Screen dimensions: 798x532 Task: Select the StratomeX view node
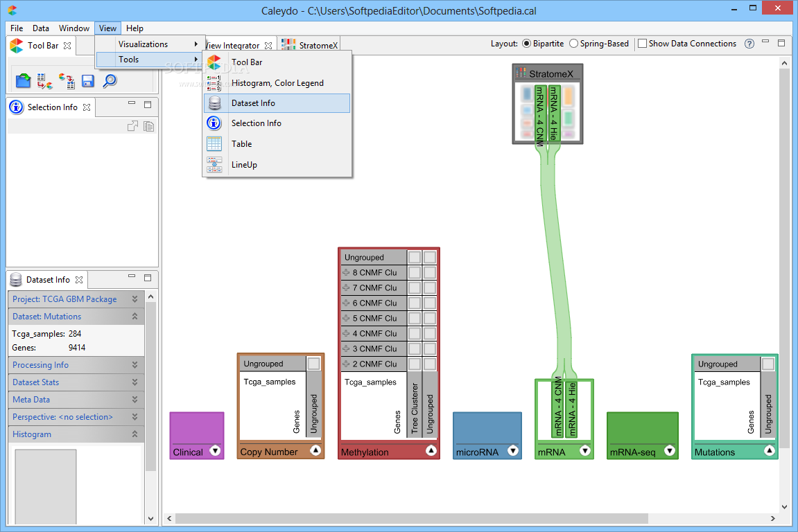(548, 104)
